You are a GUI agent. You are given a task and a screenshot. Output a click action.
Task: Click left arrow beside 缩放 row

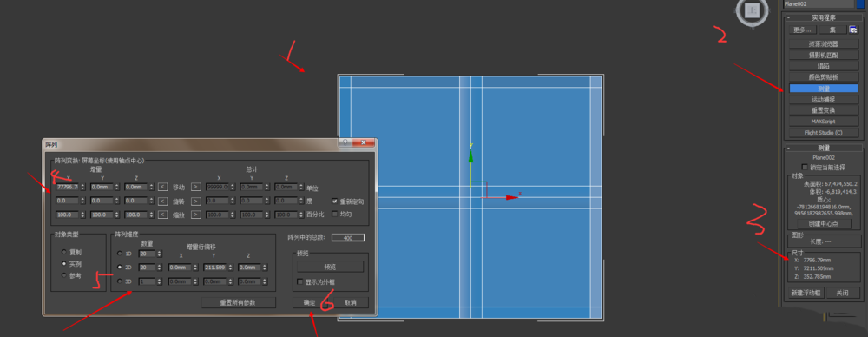pyautogui.click(x=163, y=215)
